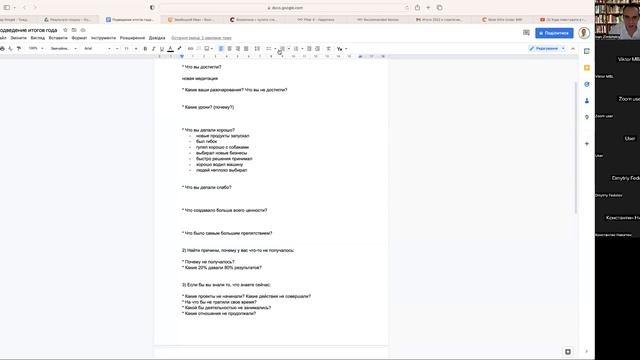The width and height of the screenshot is (640, 360).
Task: Open Calendar in the side panel
Action: pyautogui.click(x=587, y=51)
